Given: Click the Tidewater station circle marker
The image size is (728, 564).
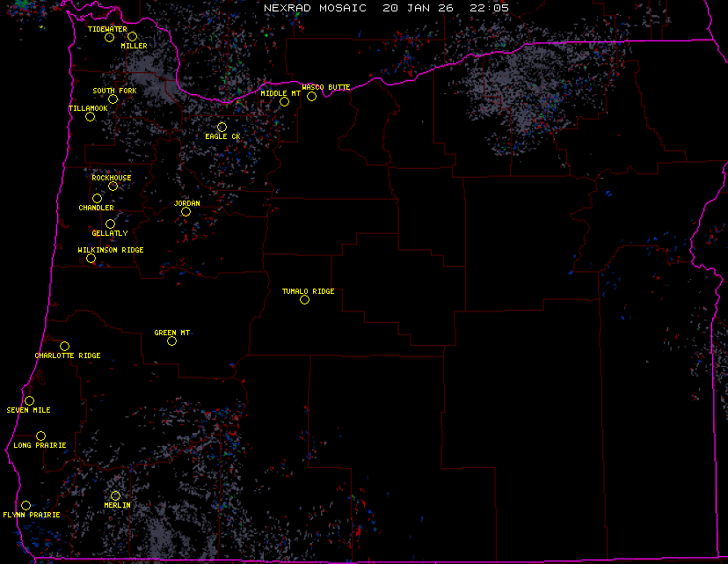Looking at the screenshot, I should (109, 37).
